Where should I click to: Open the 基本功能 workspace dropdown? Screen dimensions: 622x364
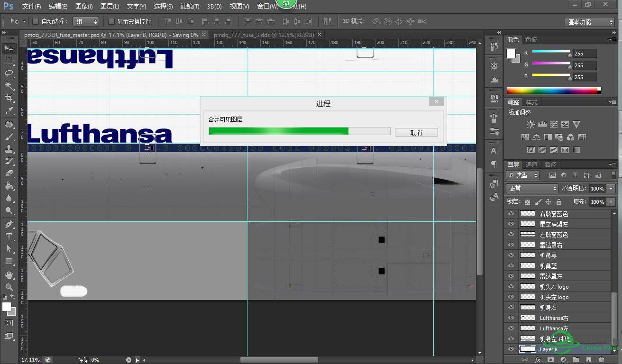pyautogui.click(x=590, y=22)
